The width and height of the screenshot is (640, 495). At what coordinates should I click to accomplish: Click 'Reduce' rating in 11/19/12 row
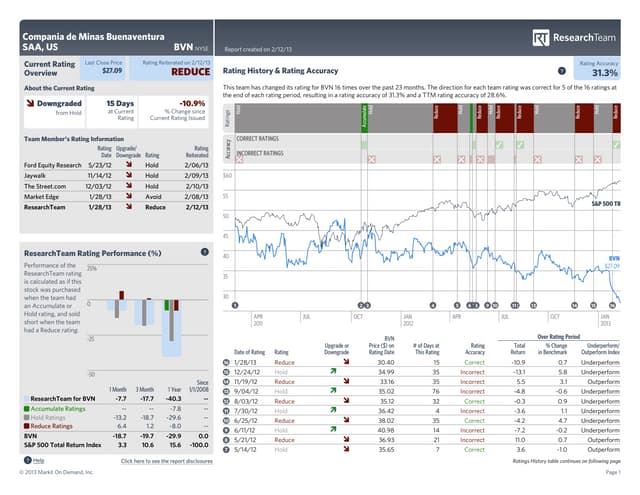tap(284, 382)
